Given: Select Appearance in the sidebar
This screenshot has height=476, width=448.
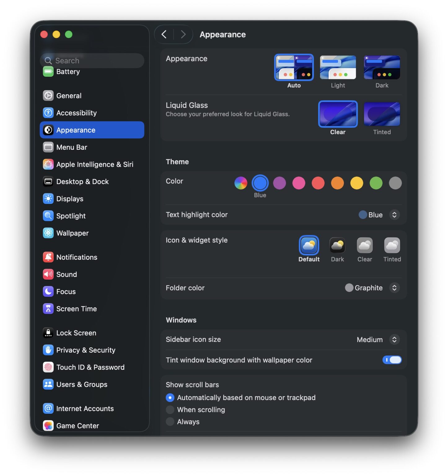Looking at the screenshot, I should tap(92, 130).
